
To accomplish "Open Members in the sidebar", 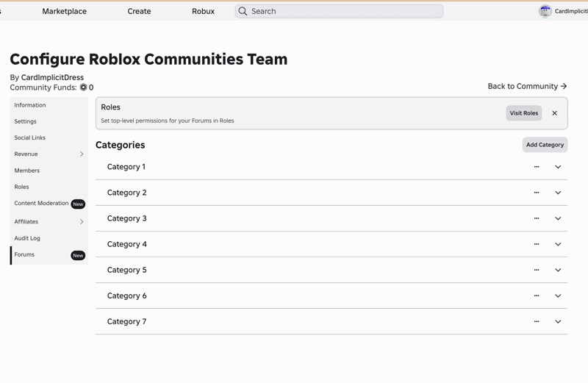I will click(x=27, y=171).
